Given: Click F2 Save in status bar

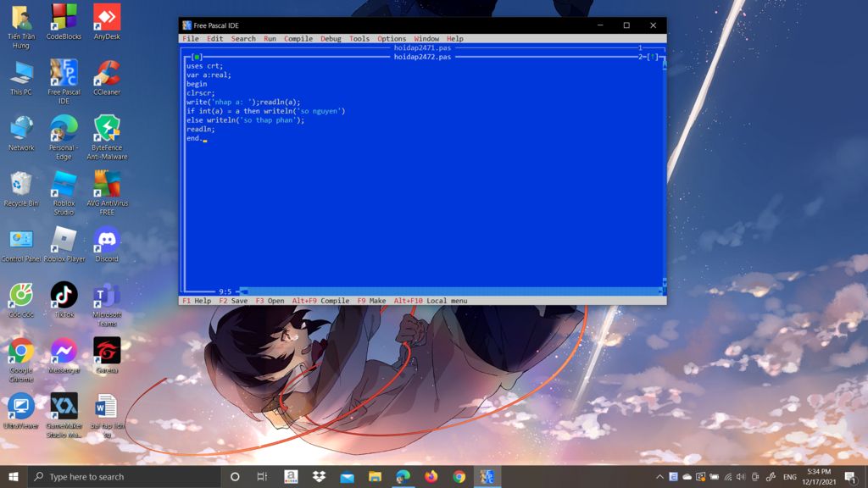Looking at the screenshot, I should coord(233,301).
